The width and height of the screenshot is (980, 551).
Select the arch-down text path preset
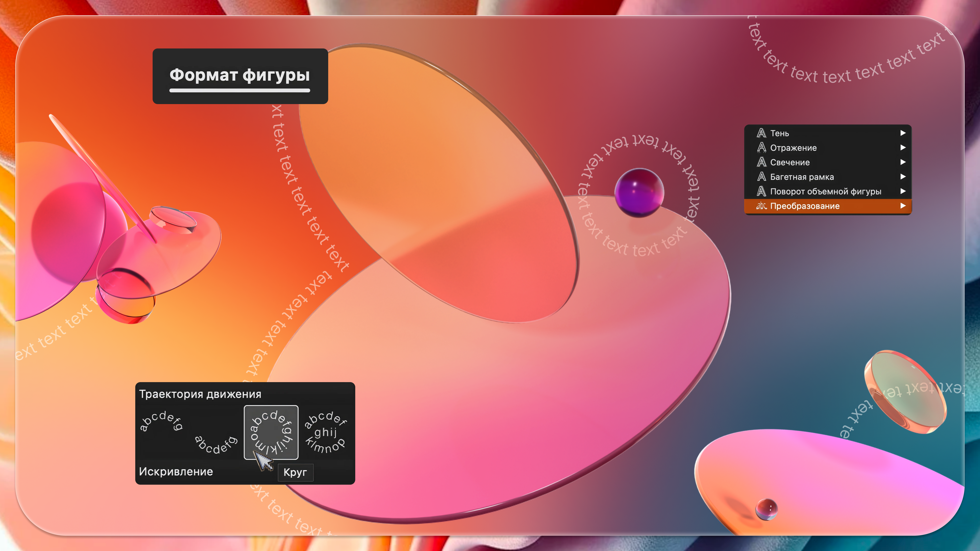pos(216,445)
